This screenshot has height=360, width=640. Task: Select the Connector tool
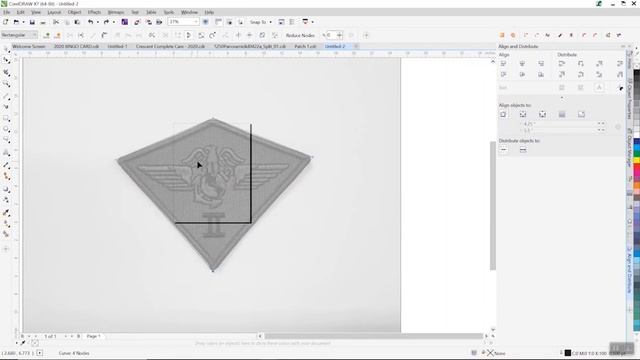click(6, 176)
